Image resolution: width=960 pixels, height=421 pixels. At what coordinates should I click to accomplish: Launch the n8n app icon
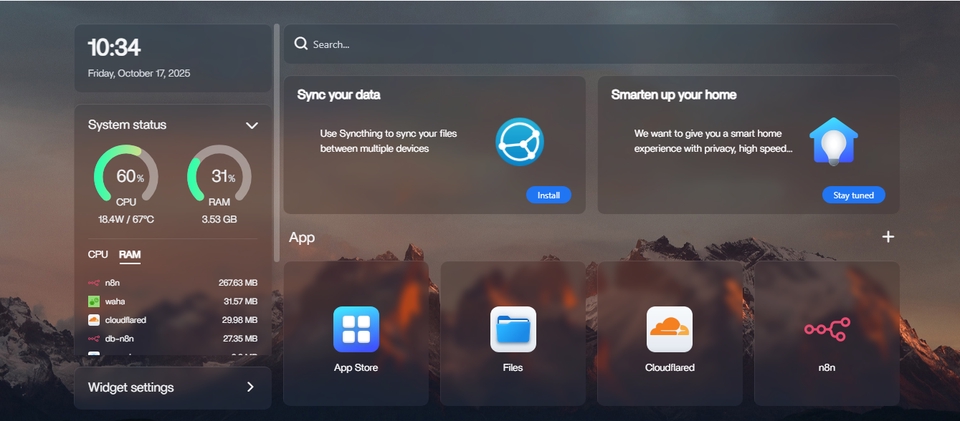[826, 330]
